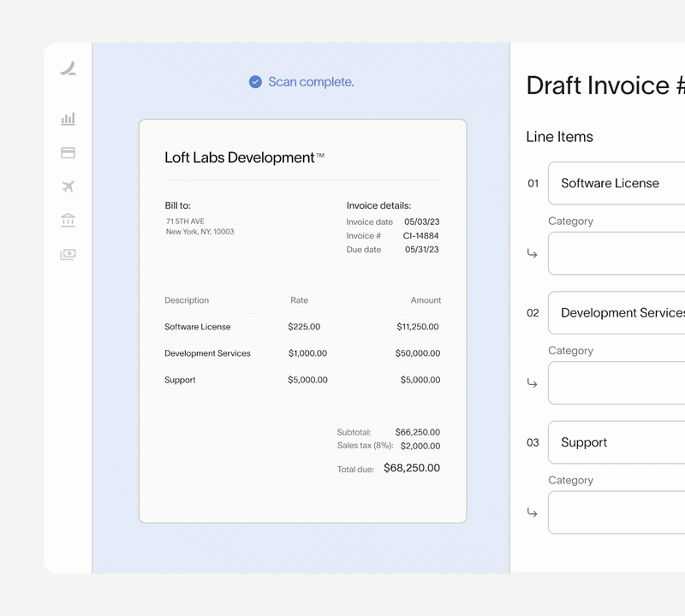The width and height of the screenshot is (685, 616).
Task: Click invoice date '05/03/23'
Action: [421, 222]
